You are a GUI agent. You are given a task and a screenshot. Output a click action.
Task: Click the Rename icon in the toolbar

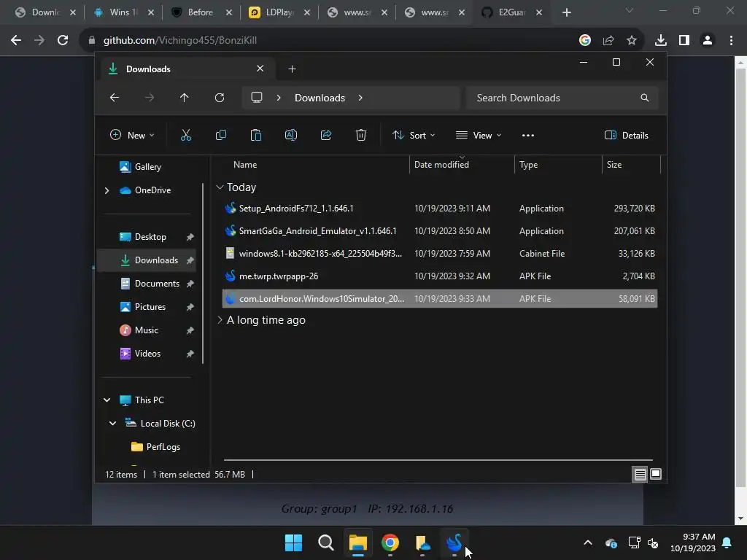290,135
